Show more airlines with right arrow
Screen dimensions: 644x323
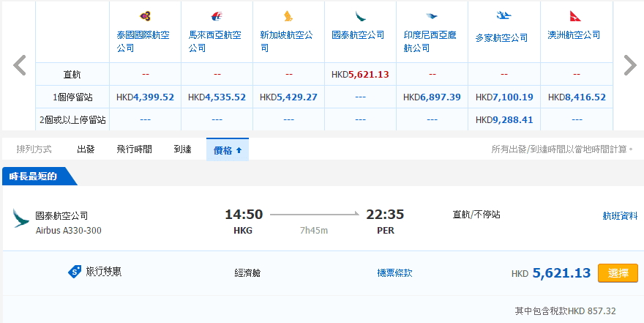(629, 66)
